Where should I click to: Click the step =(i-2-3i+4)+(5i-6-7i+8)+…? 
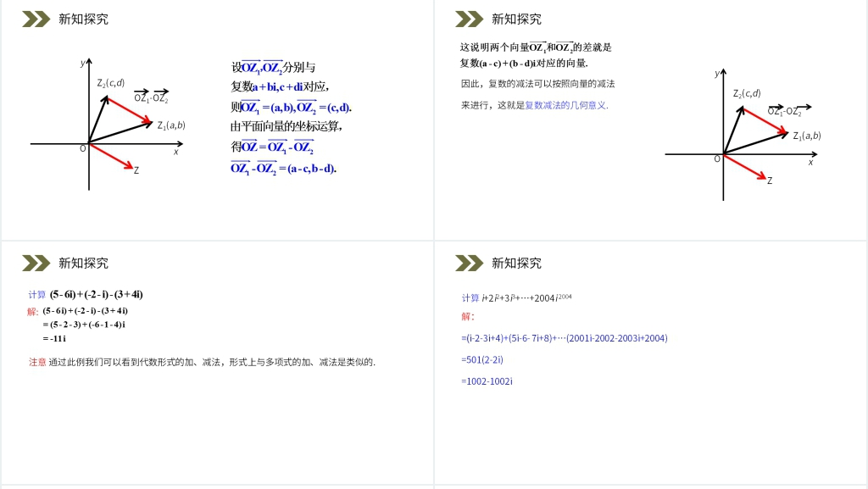coord(564,338)
